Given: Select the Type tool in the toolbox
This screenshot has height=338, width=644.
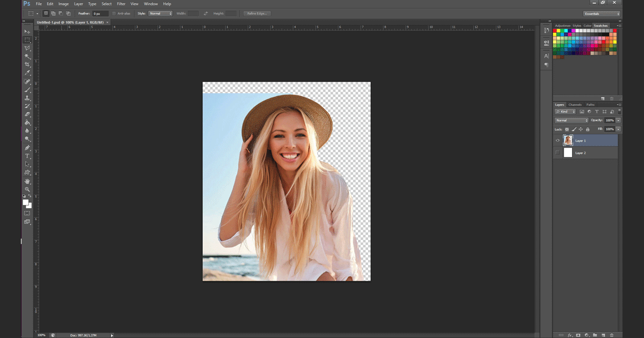Looking at the screenshot, I should pyautogui.click(x=27, y=156).
